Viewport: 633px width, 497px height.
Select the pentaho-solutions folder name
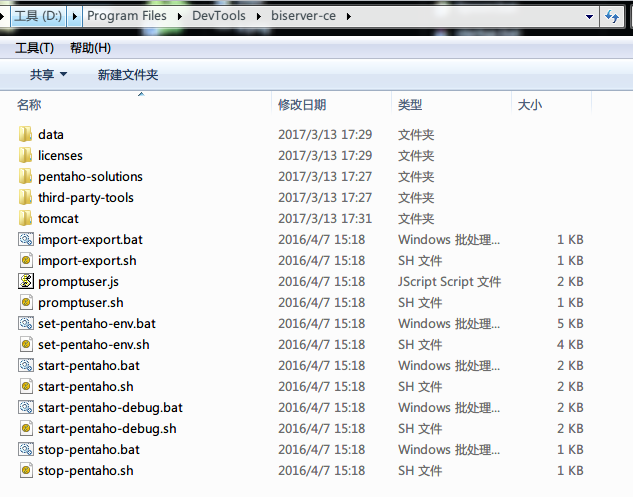pyautogui.click(x=90, y=176)
